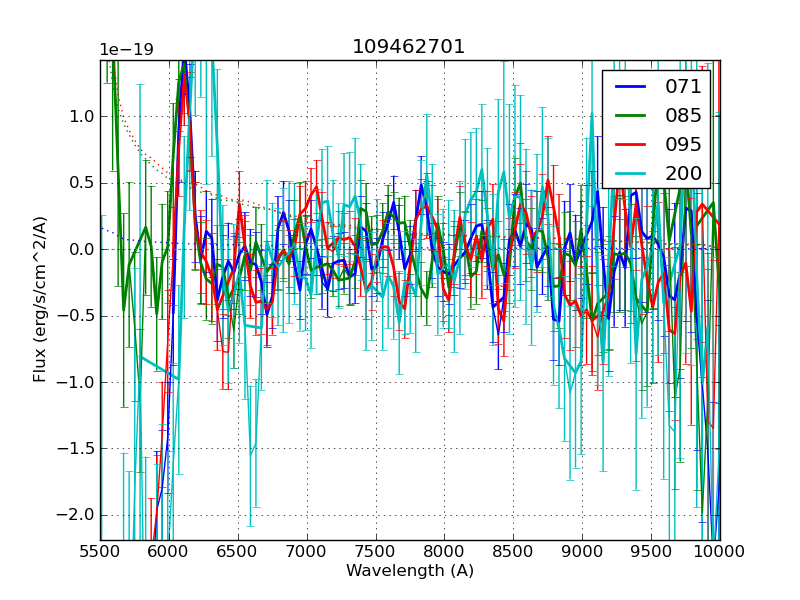Viewport: 800px width, 600px height.
Task: Click the 0.0 y-axis tick label
Action: [82, 249]
